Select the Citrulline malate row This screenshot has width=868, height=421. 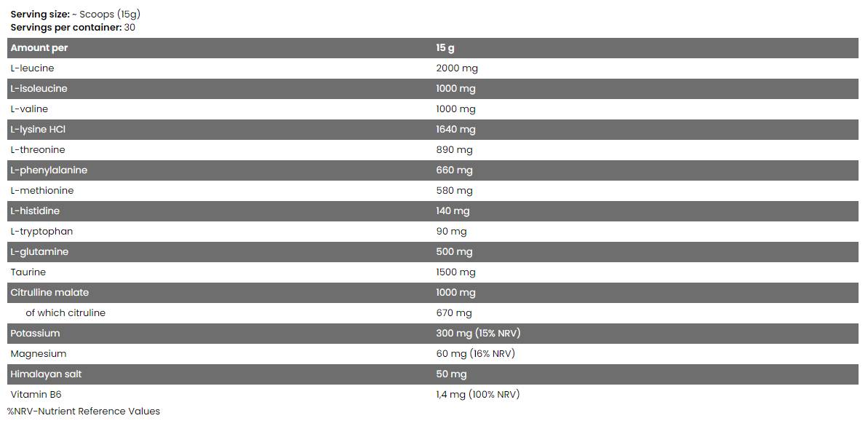tap(49, 293)
